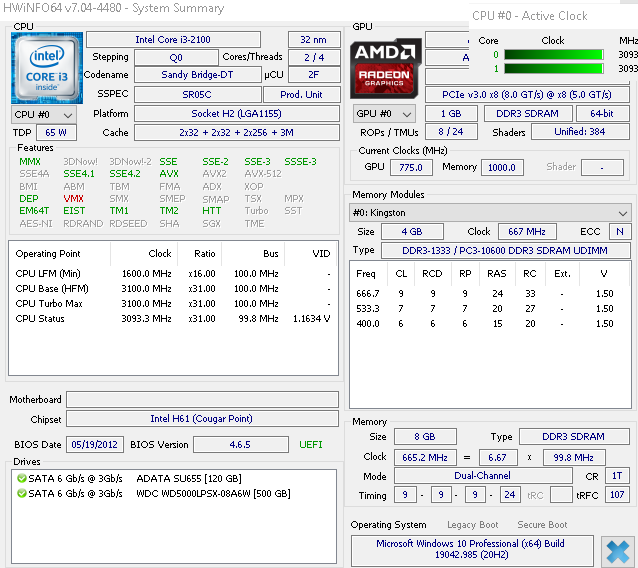Viewport: 638px width, 568px height.
Task: Click the 32 nm process field
Action: click(x=314, y=39)
